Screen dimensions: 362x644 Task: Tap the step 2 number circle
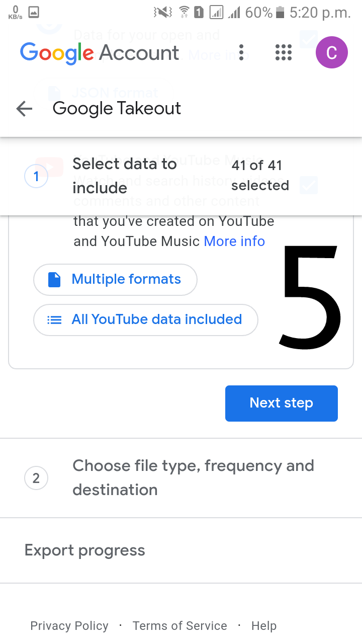(x=36, y=478)
